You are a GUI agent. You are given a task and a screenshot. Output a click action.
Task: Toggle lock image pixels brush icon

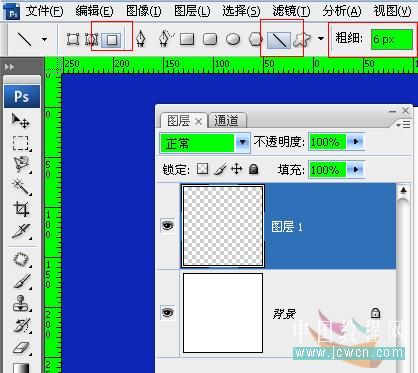coord(220,169)
